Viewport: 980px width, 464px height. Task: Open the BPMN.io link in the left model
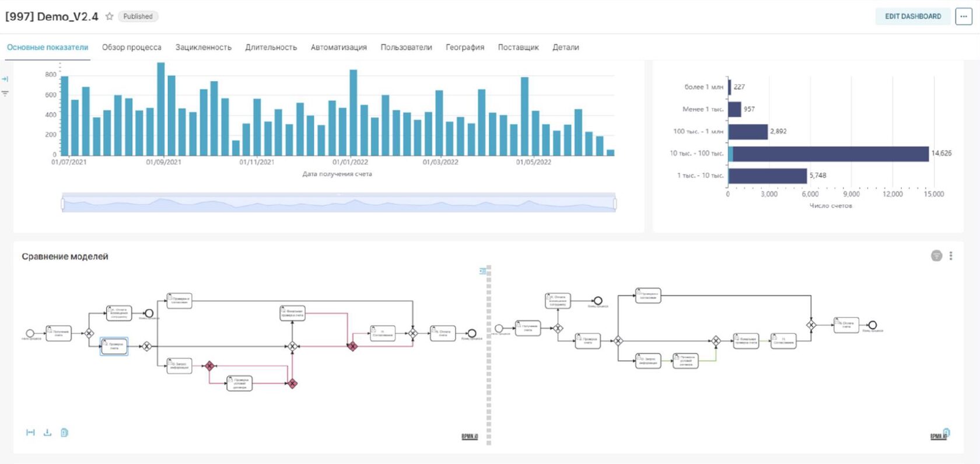(470, 436)
